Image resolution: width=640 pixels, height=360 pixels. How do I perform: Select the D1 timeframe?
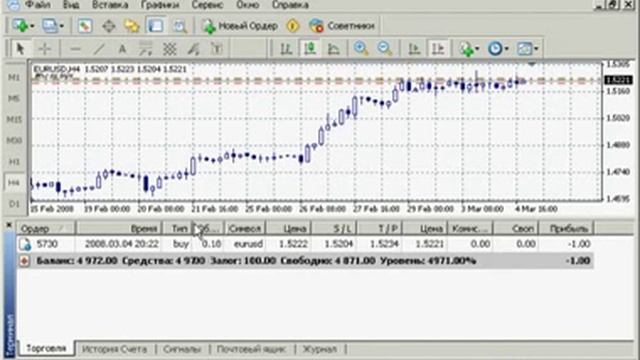(14, 203)
